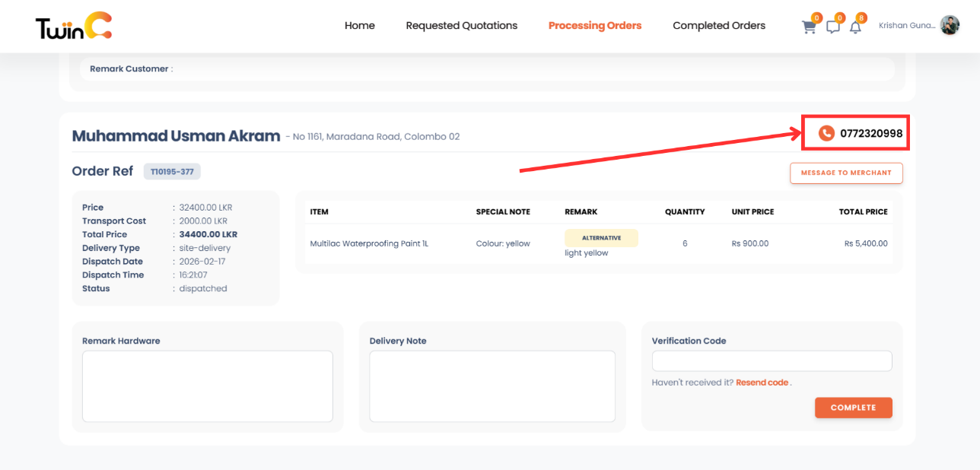
Task: Click the phone icon beside the number
Action: (x=826, y=132)
